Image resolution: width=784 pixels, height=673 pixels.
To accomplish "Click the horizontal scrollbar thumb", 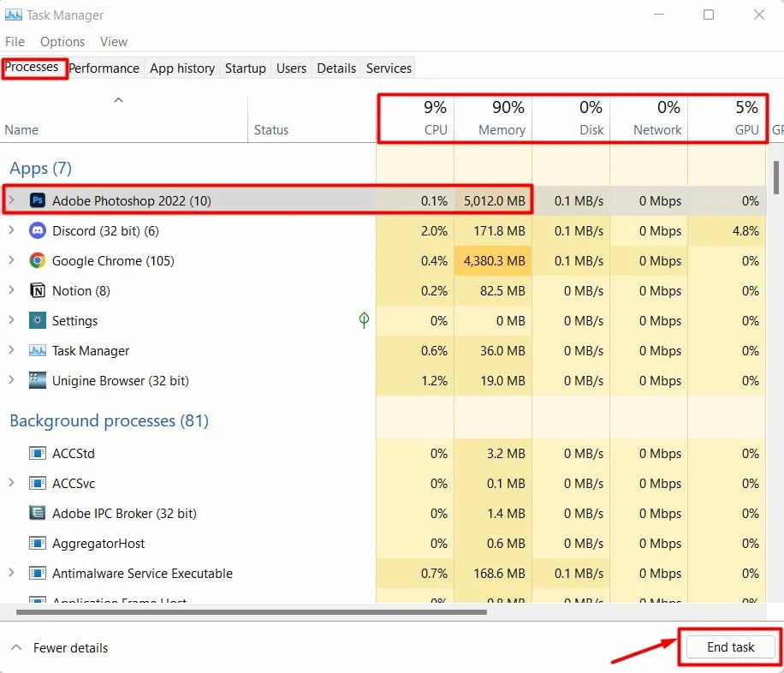I will point(252,612).
